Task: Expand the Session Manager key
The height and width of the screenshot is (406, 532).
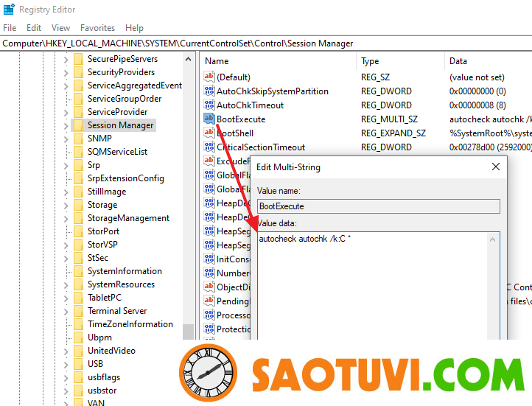Action: 66,125
